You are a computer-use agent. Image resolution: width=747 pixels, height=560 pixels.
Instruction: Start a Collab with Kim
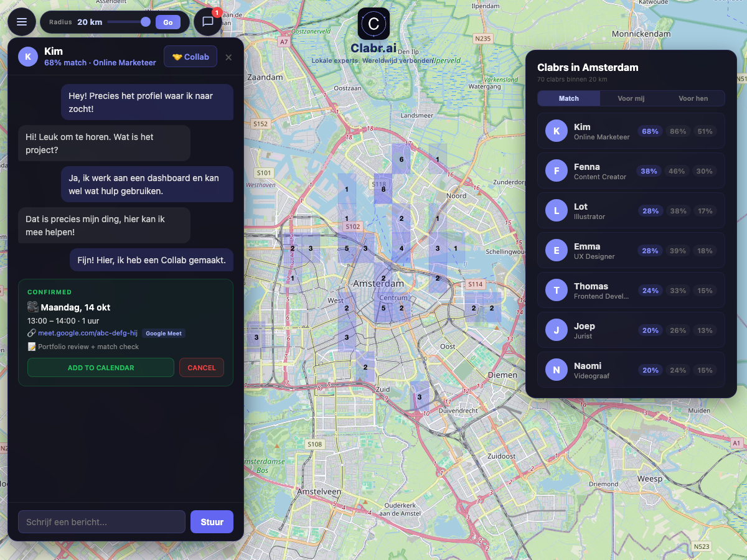(x=190, y=56)
